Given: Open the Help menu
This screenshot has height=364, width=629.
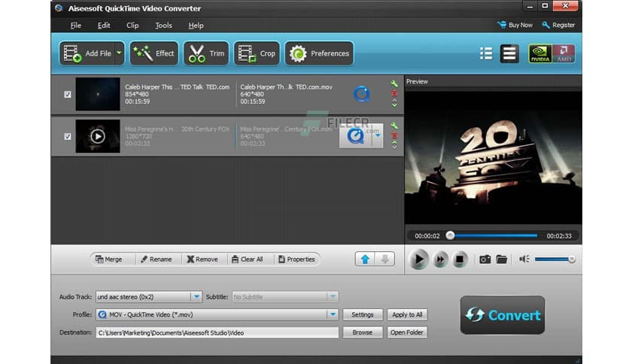Looking at the screenshot, I should (196, 26).
